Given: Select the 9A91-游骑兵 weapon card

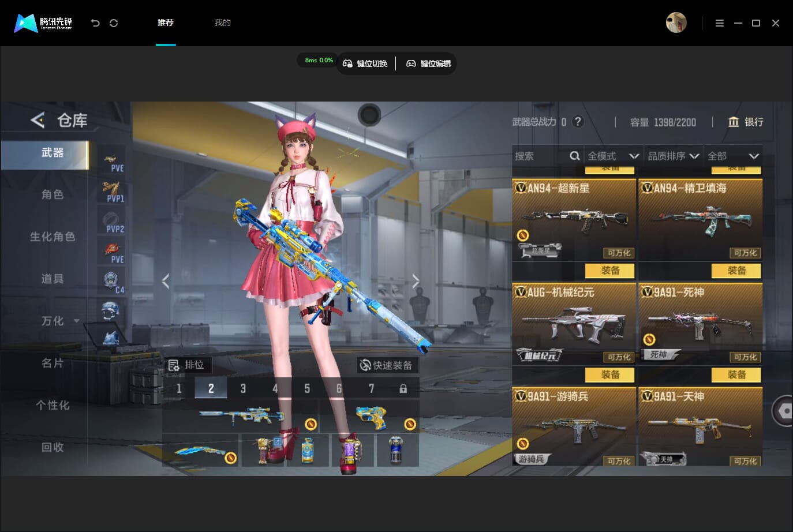Looking at the screenshot, I should tap(574, 427).
